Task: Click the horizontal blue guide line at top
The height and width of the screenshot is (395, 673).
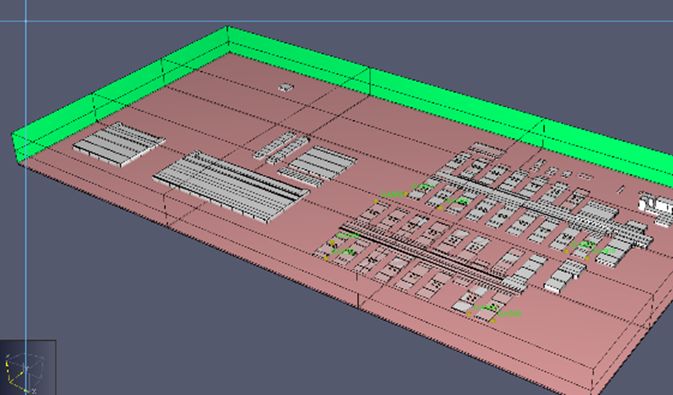Action: pos(336,21)
